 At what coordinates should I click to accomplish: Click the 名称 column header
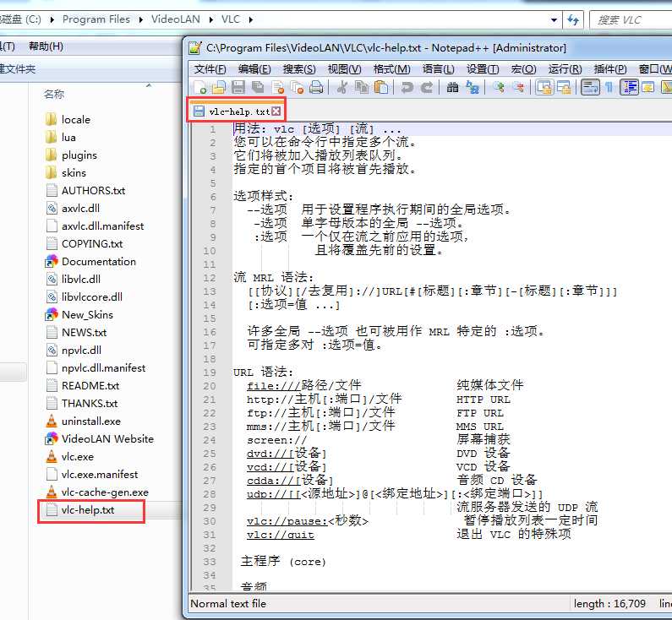click(x=54, y=94)
